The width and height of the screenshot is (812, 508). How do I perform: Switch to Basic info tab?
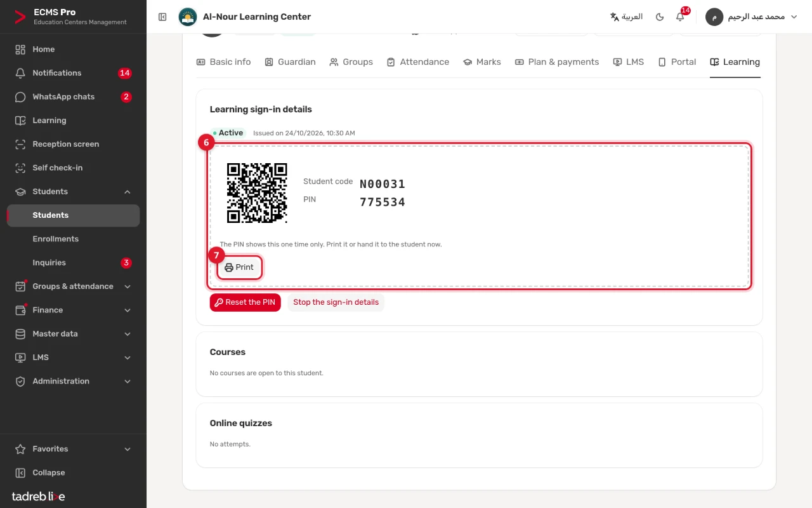pos(223,62)
